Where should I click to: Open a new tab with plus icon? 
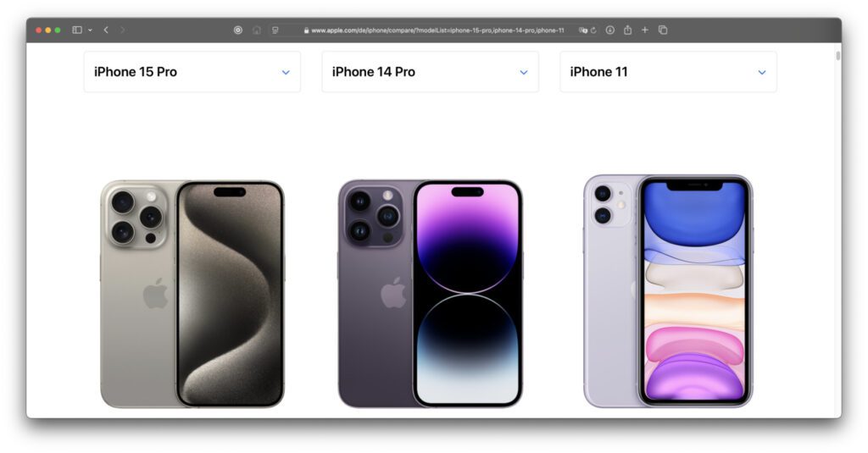tap(645, 30)
